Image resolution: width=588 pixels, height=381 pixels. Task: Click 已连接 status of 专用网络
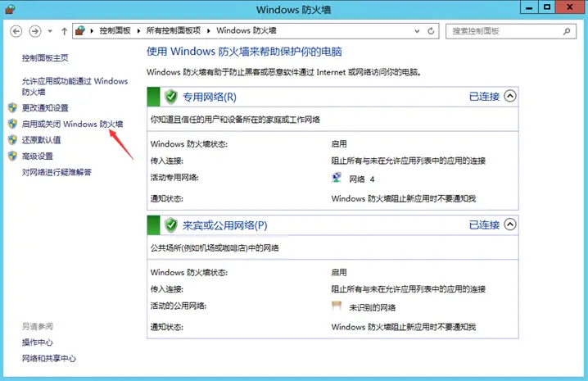click(x=485, y=97)
